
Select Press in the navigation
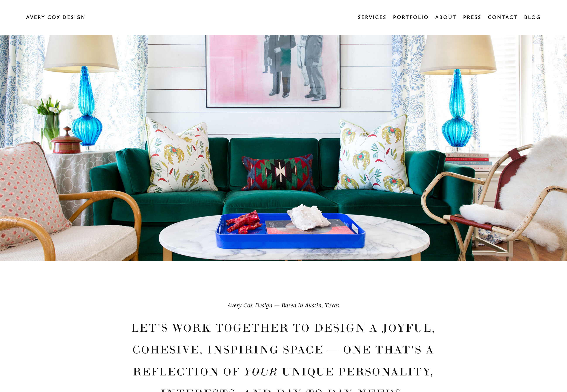coord(472,17)
